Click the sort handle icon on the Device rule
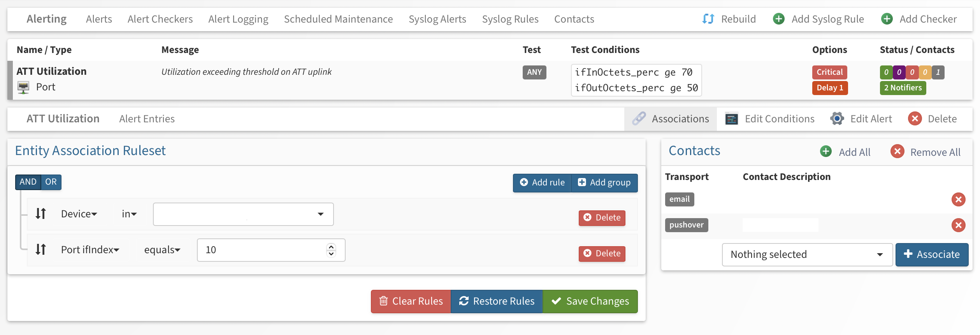 tap(41, 213)
